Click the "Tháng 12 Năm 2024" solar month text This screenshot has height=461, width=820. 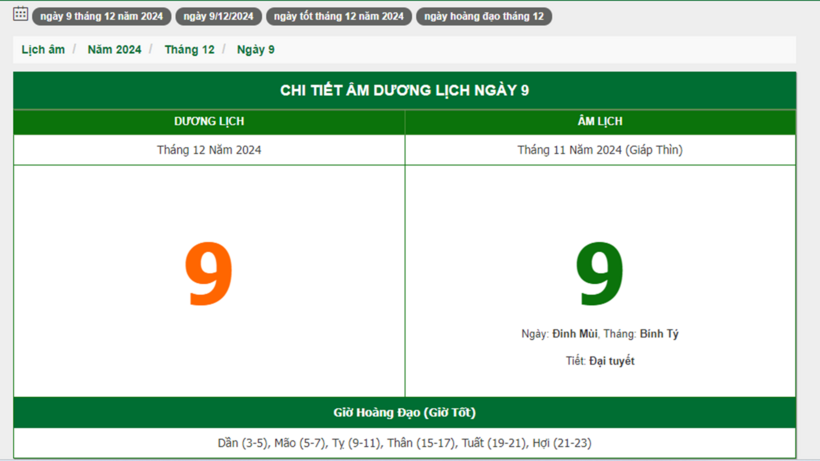209,150
